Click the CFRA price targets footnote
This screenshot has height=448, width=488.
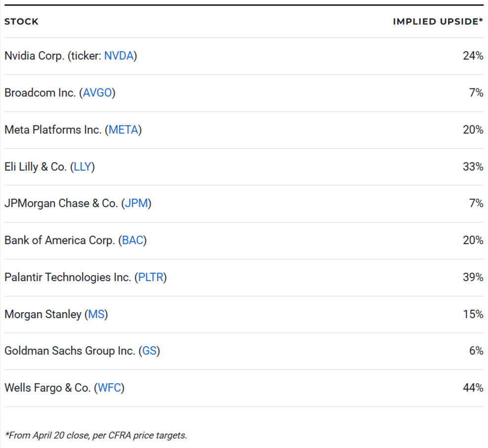[x=96, y=436]
